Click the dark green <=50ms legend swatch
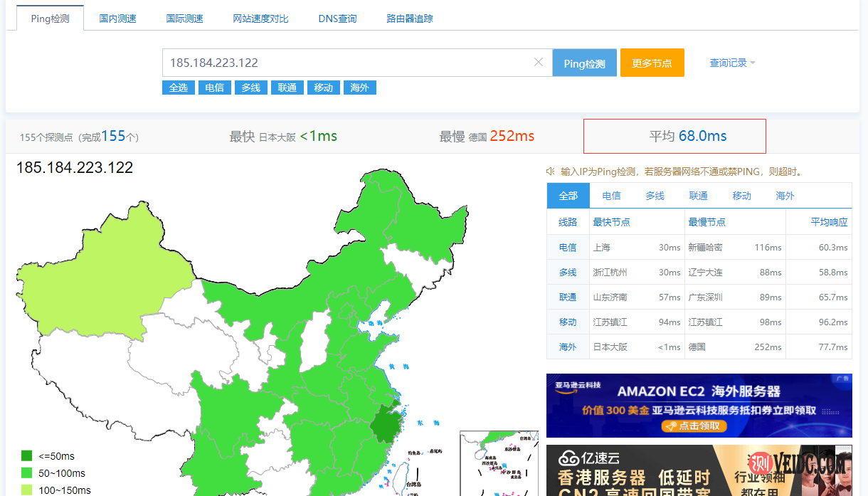This screenshot has width=868, height=496. (27, 455)
